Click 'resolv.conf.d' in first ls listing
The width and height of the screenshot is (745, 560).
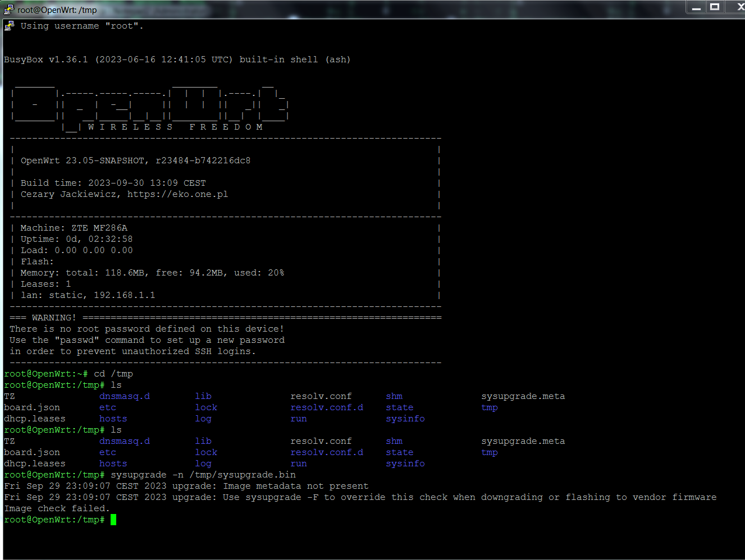pyautogui.click(x=327, y=407)
